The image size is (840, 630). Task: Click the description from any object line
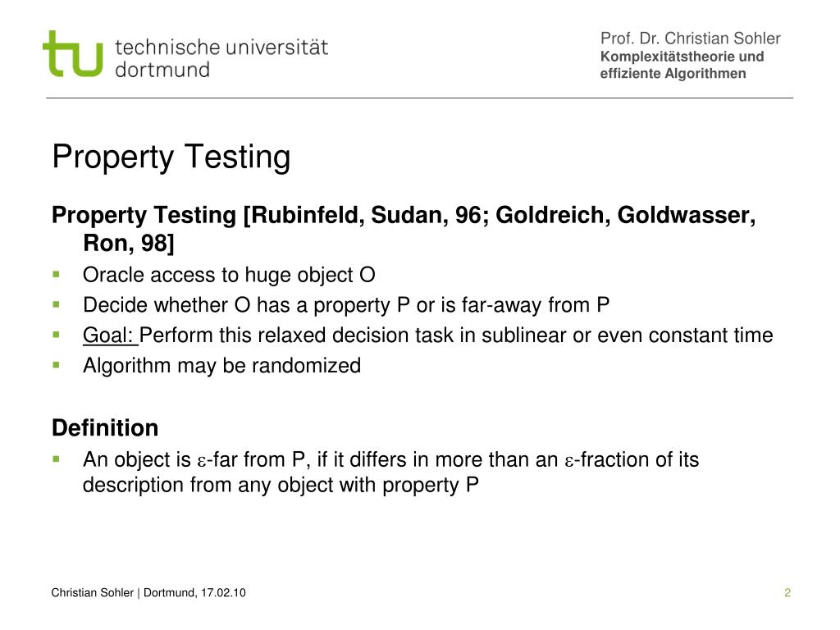(281, 485)
